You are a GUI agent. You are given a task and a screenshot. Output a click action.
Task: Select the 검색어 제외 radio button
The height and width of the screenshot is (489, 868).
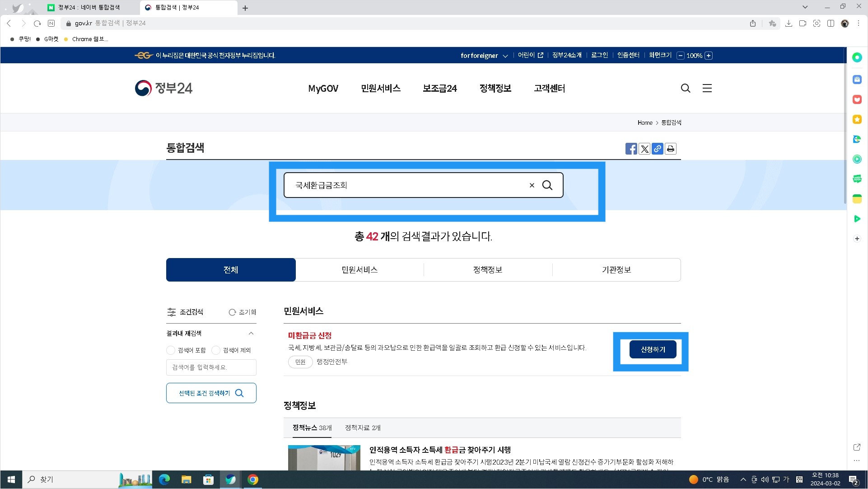216,350
